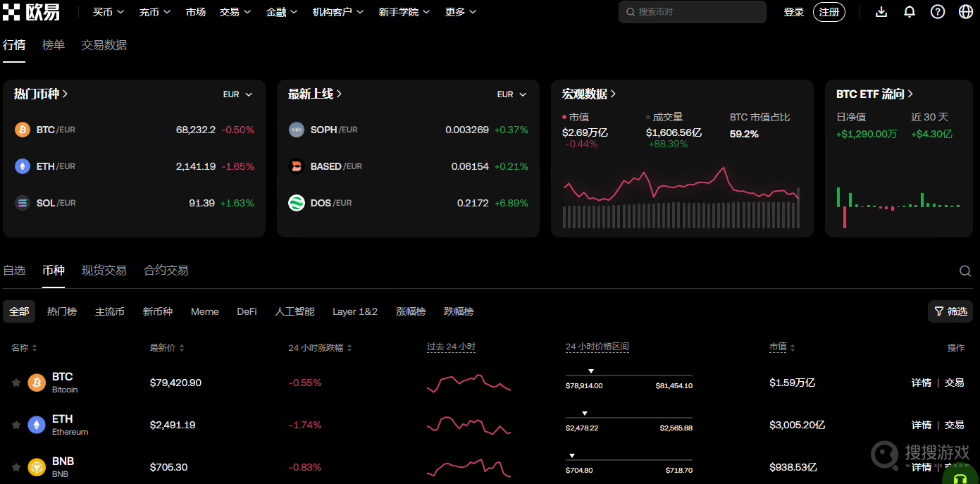Select the Layer 1&2 filter
Screen dimensions: 980x484
[x=355, y=311]
